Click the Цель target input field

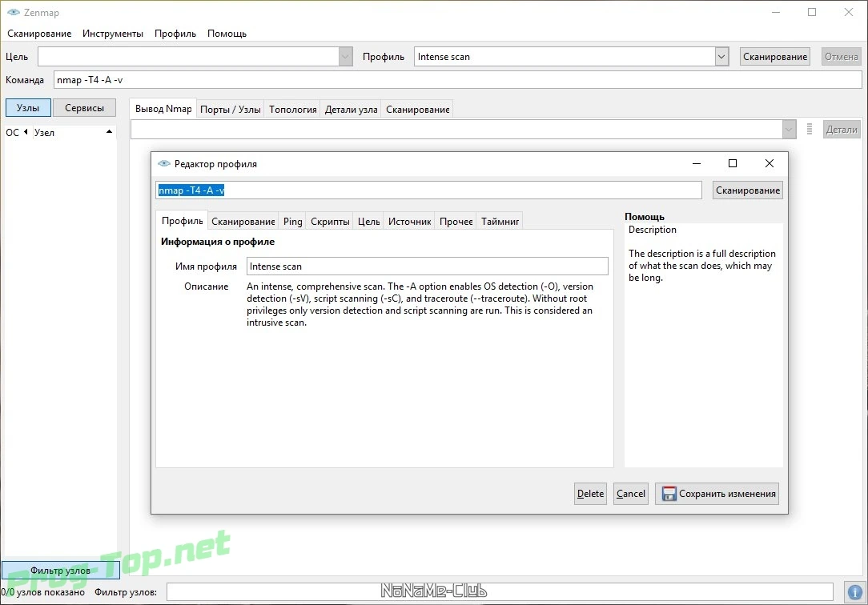[188, 56]
